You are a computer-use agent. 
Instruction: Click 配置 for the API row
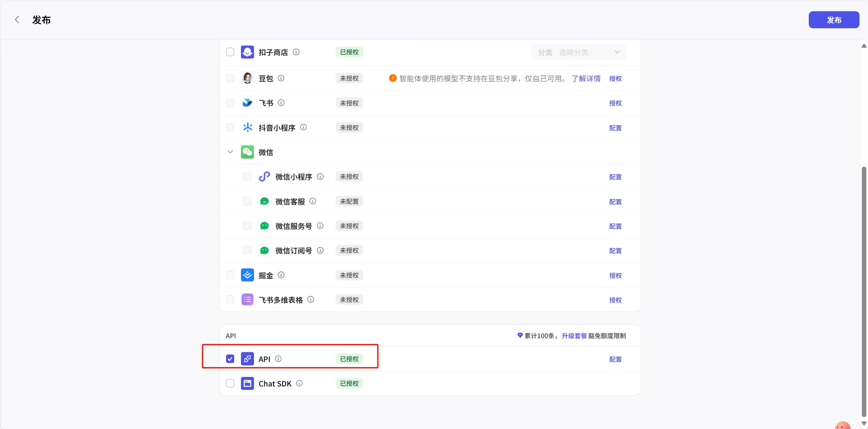point(615,359)
